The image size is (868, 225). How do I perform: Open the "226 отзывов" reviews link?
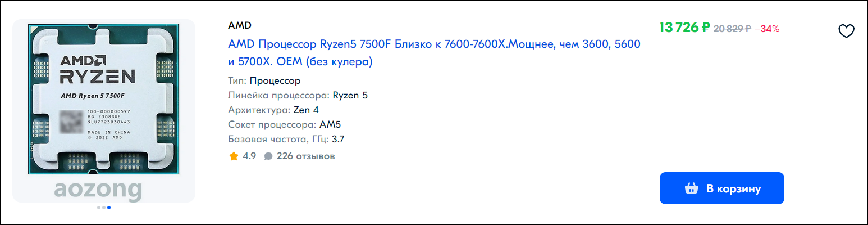[x=305, y=156]
